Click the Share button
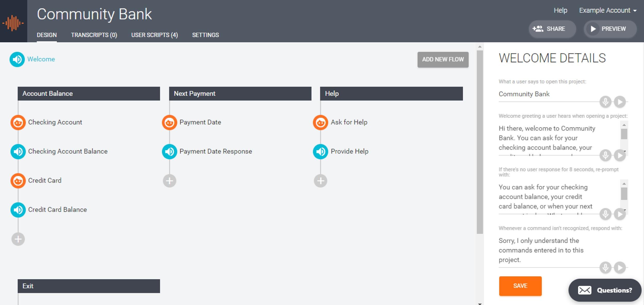644x305 pixels. point(552,29)
